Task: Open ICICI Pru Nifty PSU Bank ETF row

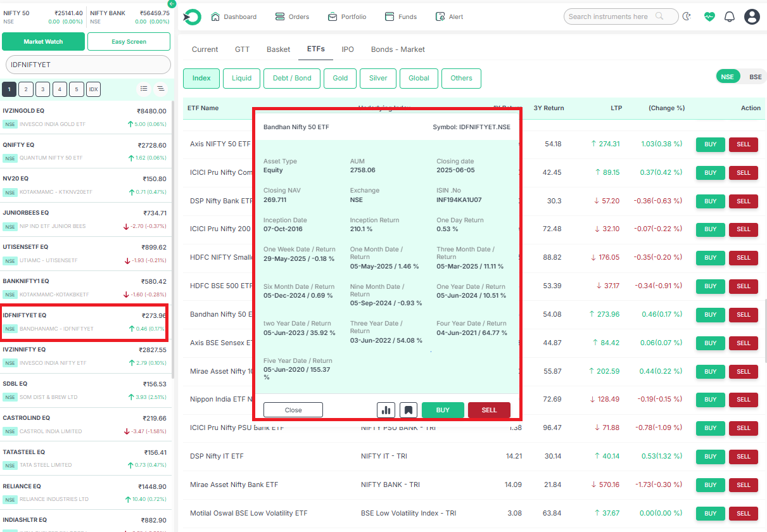Action: pos(474,427)
